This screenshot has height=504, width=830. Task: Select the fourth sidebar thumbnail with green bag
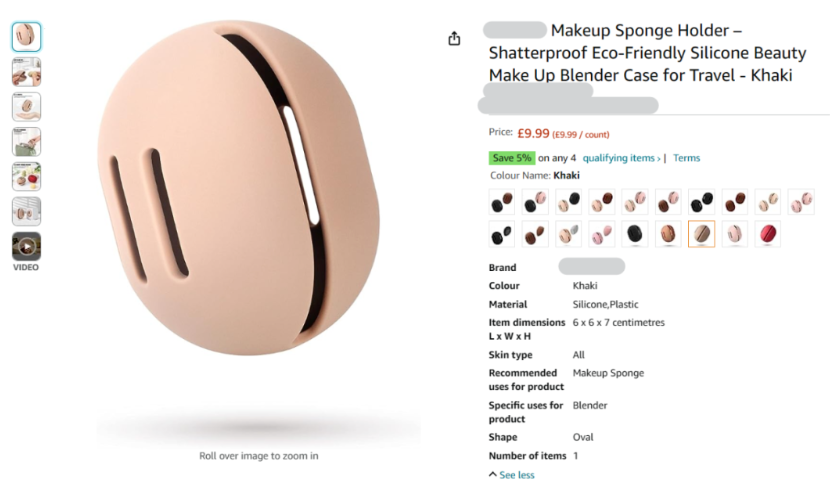click(x=26, y=141)
